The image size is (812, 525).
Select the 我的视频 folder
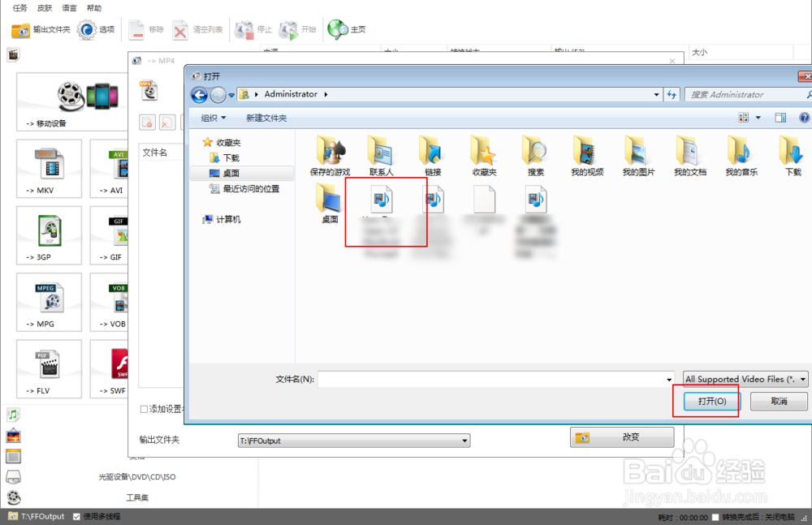coord(587,156)
